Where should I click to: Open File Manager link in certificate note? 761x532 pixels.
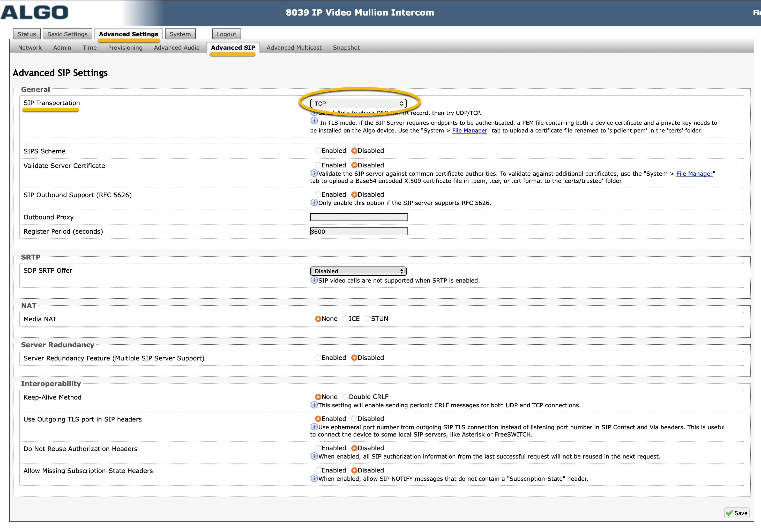pos(694,174)
